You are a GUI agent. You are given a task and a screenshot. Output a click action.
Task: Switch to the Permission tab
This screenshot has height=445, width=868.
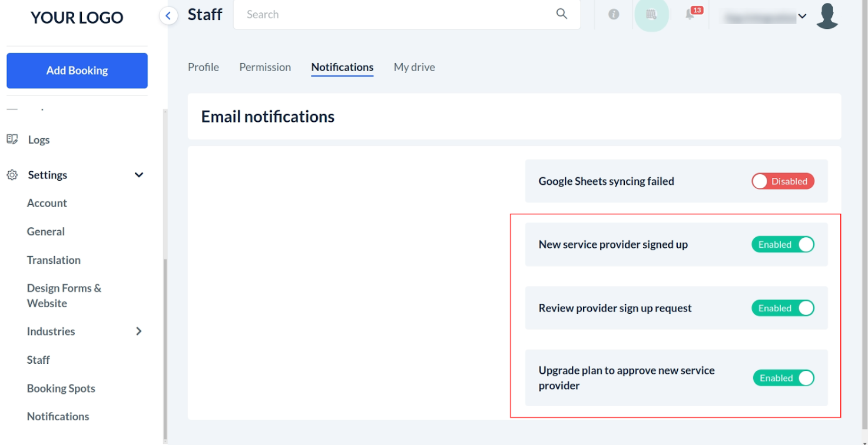(x=265, y=67)
